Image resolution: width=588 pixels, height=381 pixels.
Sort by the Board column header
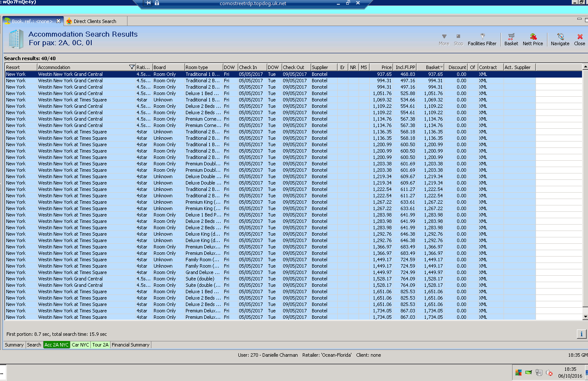point(168,67)
